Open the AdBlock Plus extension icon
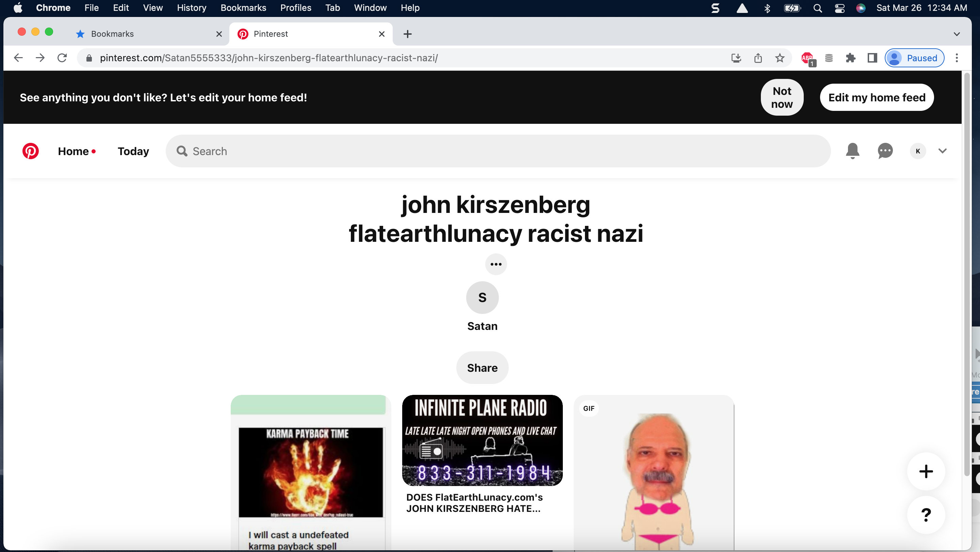Viewport: 980px width, 552px height. click(x=807, y=58)
